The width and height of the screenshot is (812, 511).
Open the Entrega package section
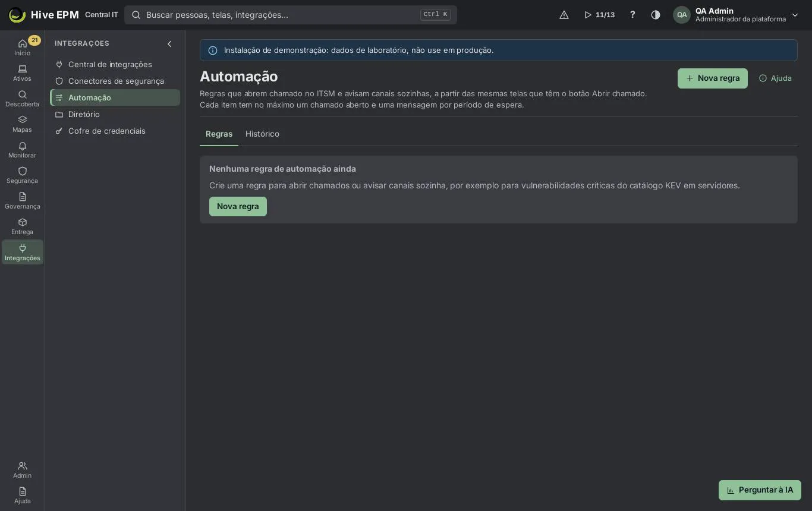coord(22,227)
